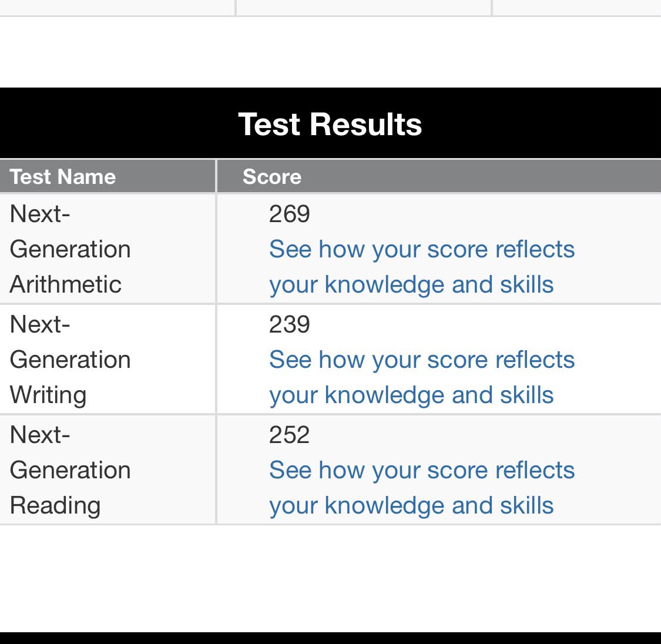This screenshot has width=661, height=644.
Task: Open the Arithmetic score explanation link
Action: (421, 267)
